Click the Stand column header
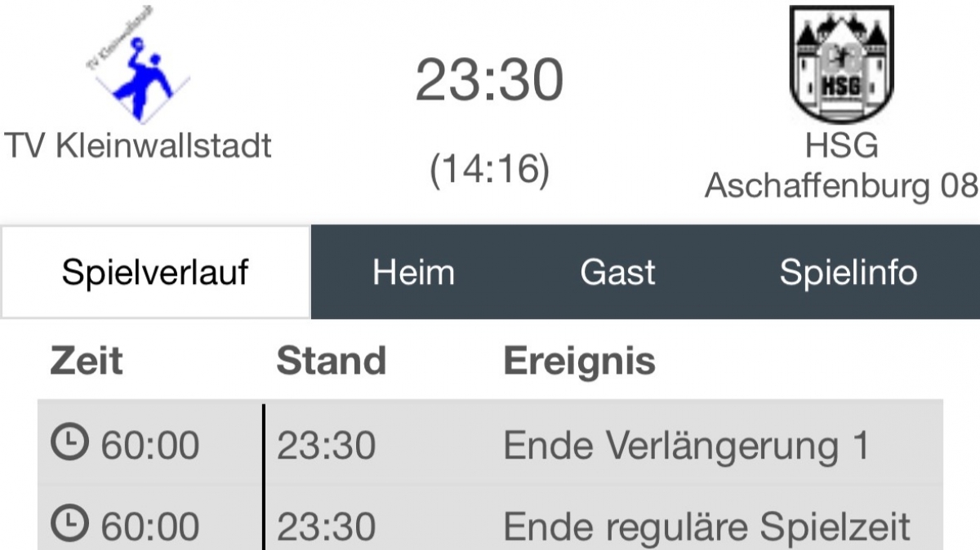 [331, 361]
